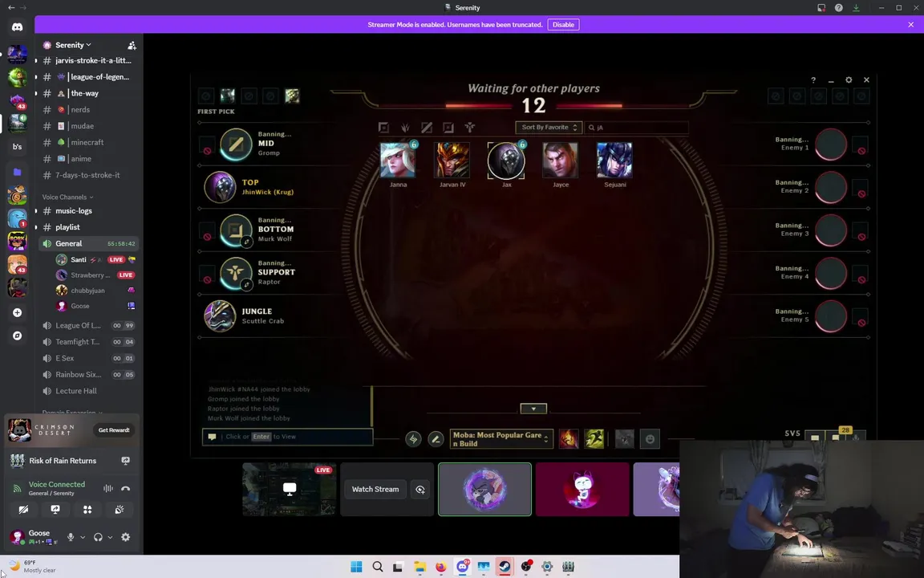This screenshot has width=924, height=578.
Task: Open the ward skin selector
Action: click(625, 439)
